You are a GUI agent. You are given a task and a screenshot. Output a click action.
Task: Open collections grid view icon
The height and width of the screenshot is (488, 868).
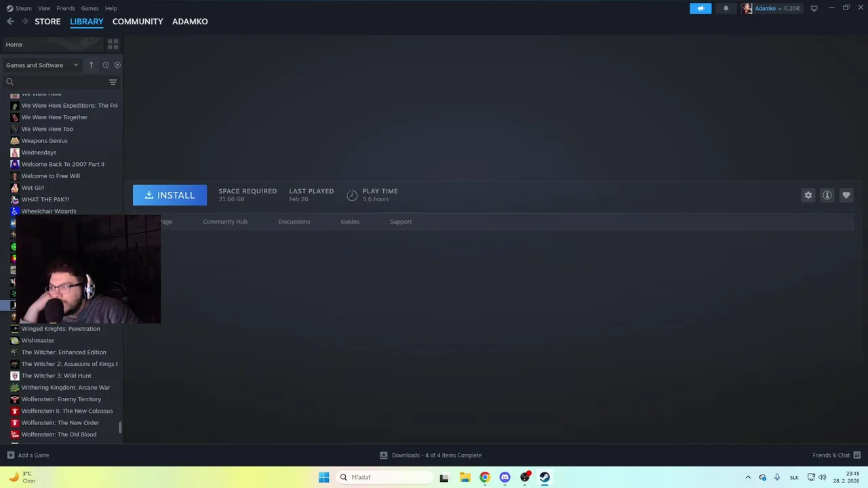(113, 44)
